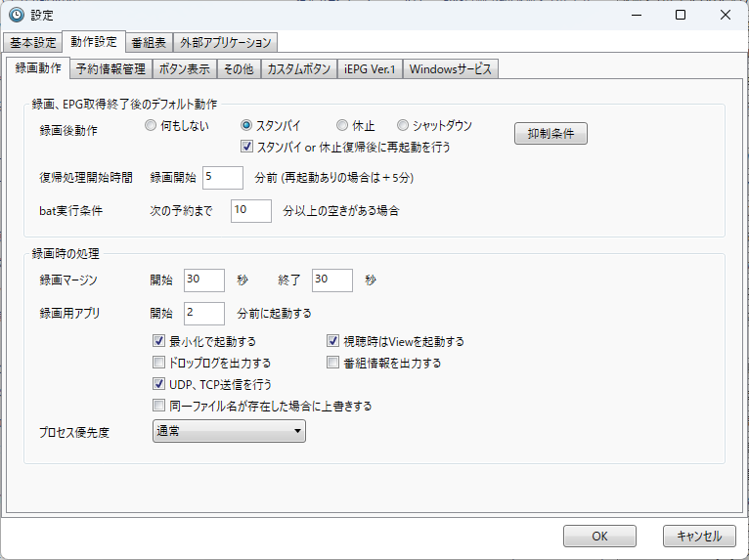Open the ボタン表示 sub-tab
749x560 pixels.
[185, 69]
